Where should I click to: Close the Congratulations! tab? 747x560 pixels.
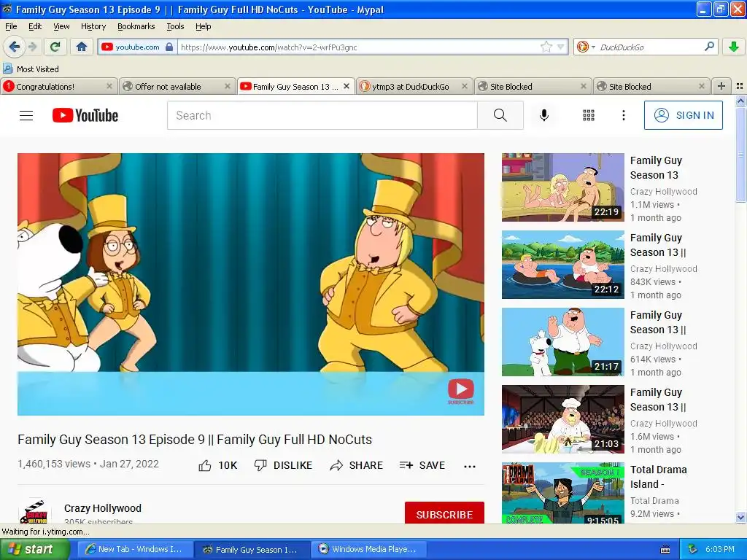pyautogui.click(x=109, y=86)
